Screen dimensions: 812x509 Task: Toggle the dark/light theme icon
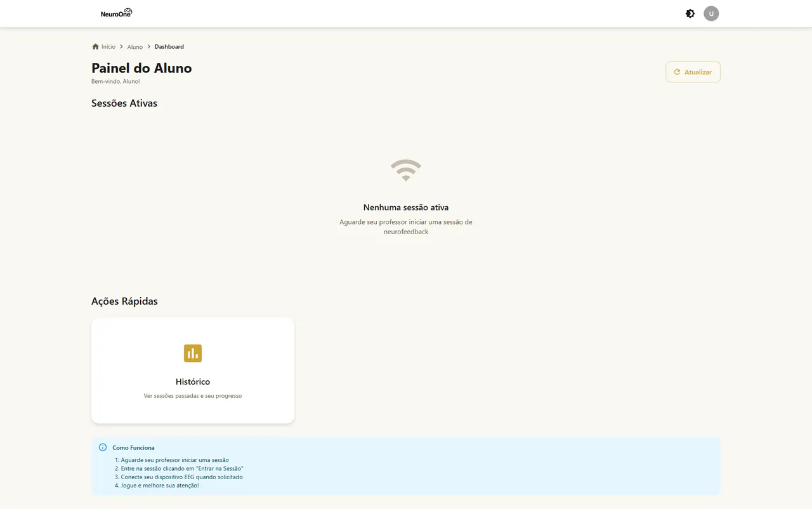(x=690, y=13)
